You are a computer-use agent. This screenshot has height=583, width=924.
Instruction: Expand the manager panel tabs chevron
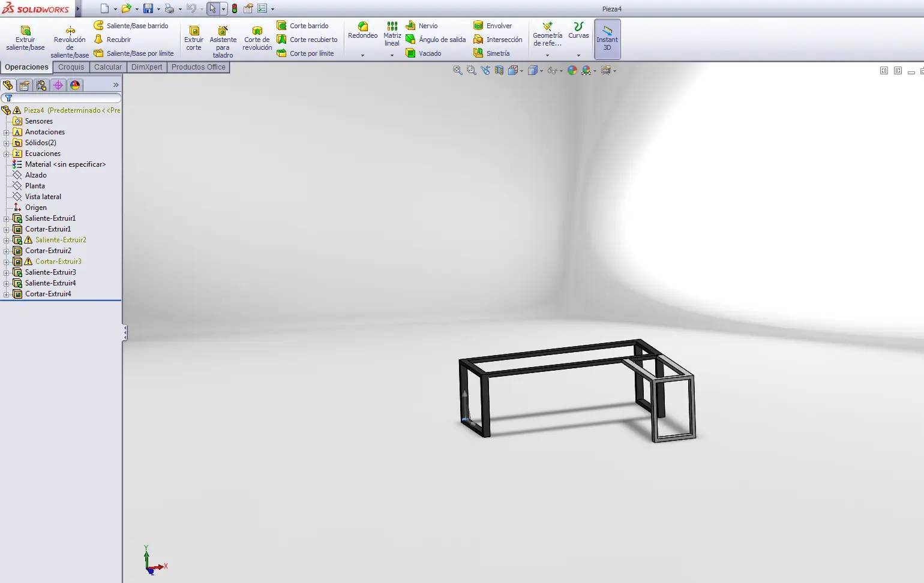(116, 85)
